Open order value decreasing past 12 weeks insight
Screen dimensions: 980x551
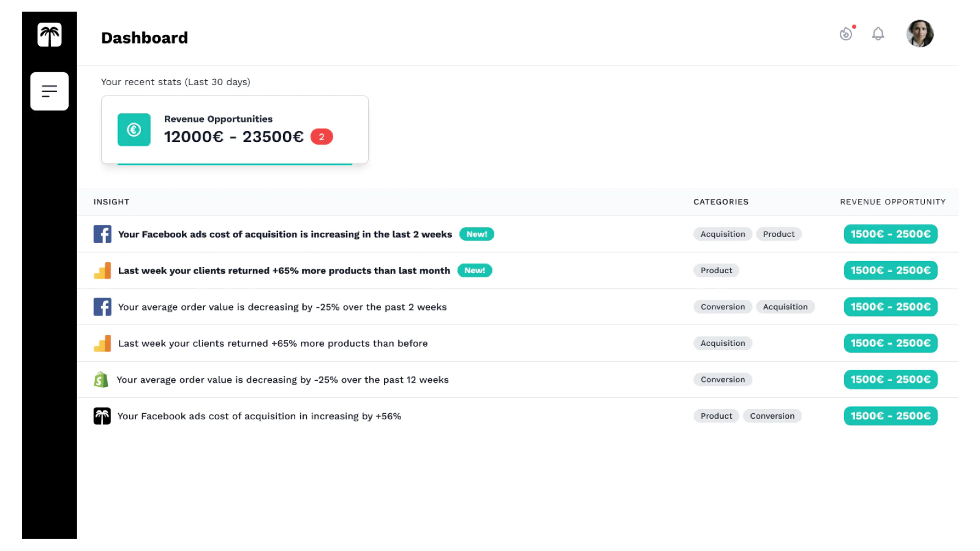[x=283, y=380]
